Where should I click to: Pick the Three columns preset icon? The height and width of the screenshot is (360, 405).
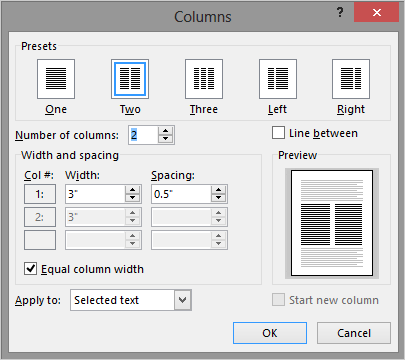(x=204, y=79)
